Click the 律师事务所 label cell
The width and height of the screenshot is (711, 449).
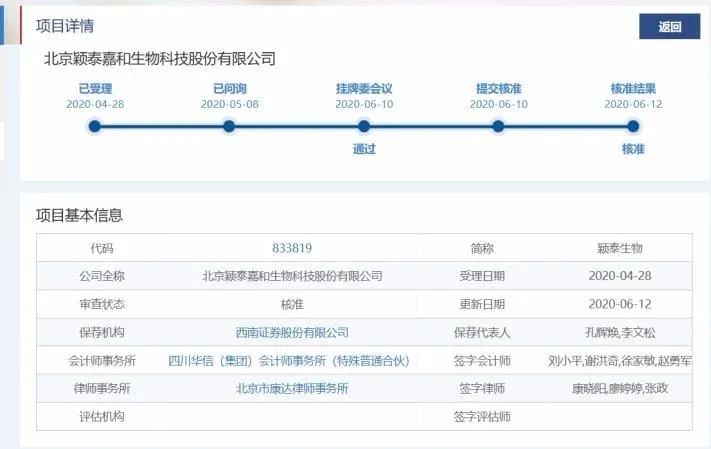coord(102,389)
